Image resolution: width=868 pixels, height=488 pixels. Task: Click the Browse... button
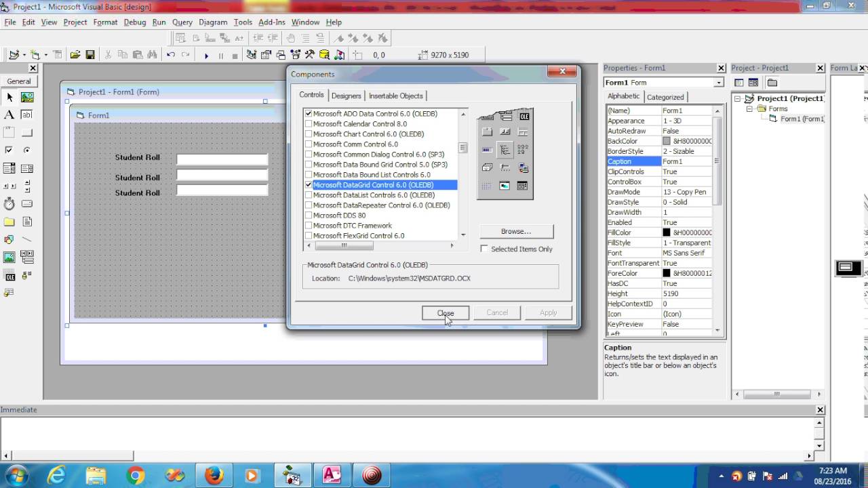tap(516, 231)
